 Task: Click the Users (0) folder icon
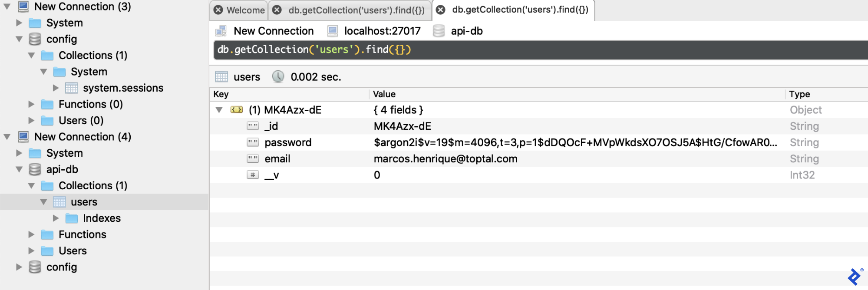[x=47, y=120]
